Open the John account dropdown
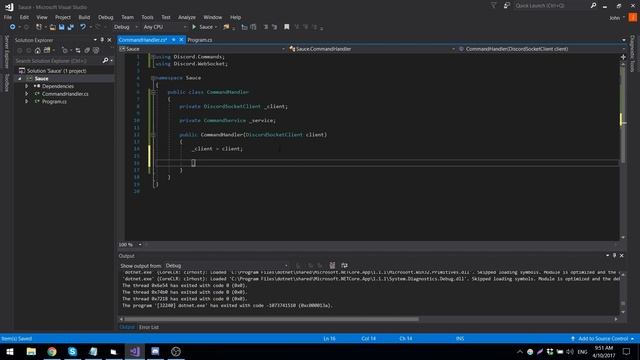The width and height of the screenshot is (640, 360). click(x=617, y=18)
